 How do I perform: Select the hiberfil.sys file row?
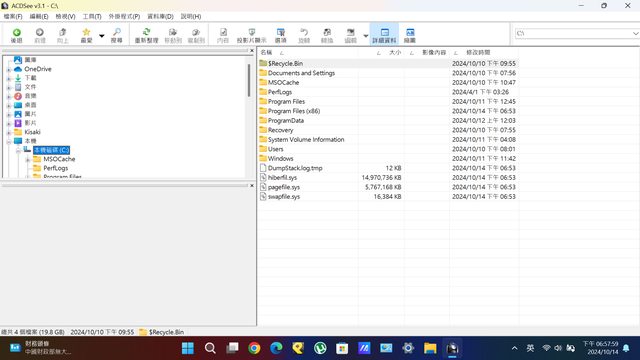coord(388,178)
